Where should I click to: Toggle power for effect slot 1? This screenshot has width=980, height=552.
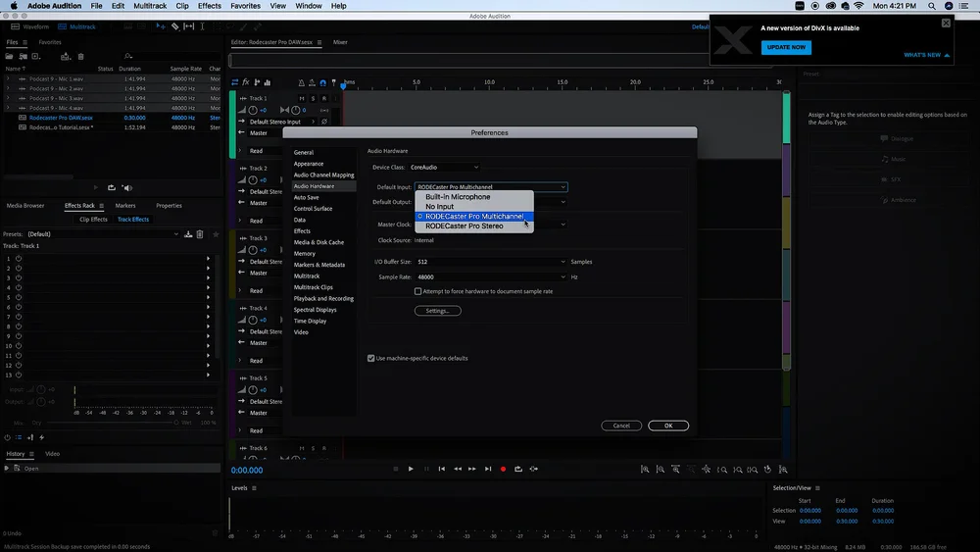point(19,258)
